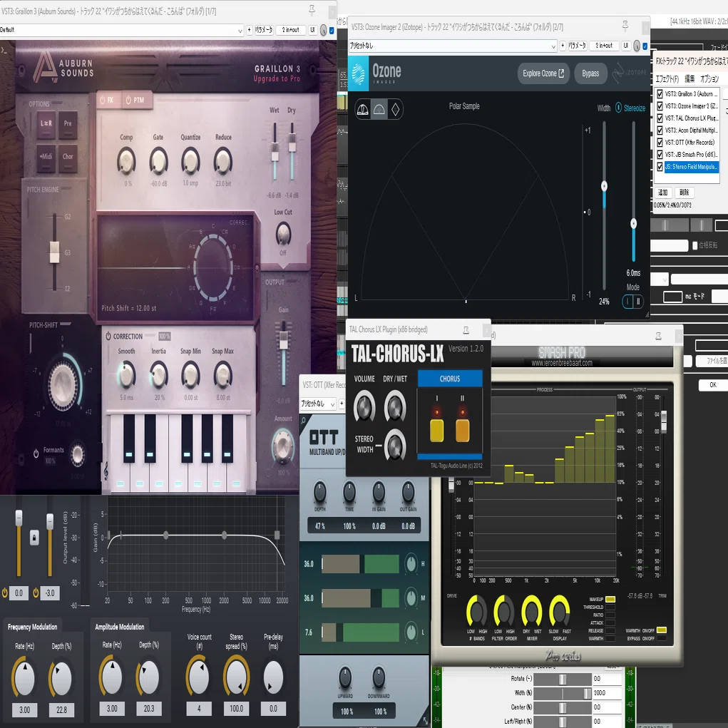Screen dimensions: 728x728
Task: Select Stereoize Mode II
Action: (638, 302)
